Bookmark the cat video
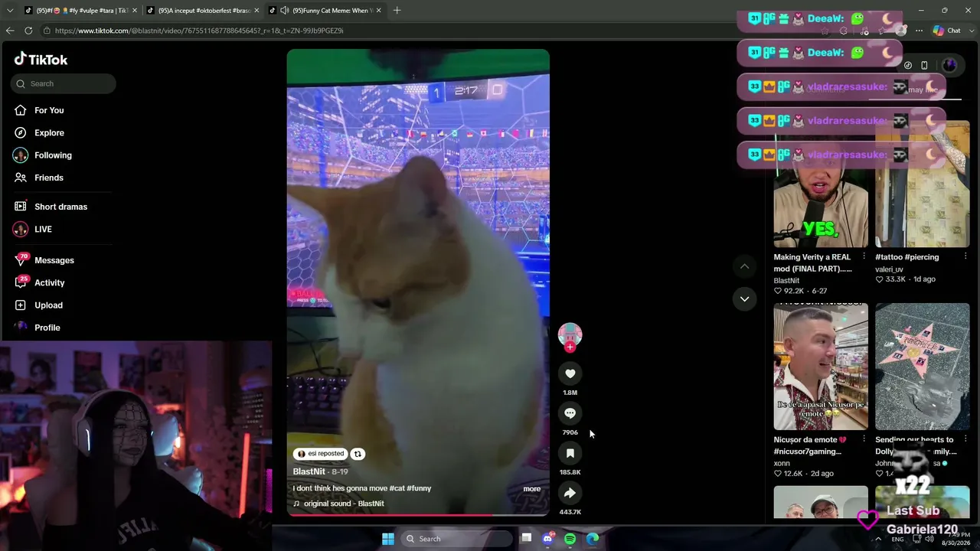This screenshot has height=551, width=980. click(x=570, y=453)
